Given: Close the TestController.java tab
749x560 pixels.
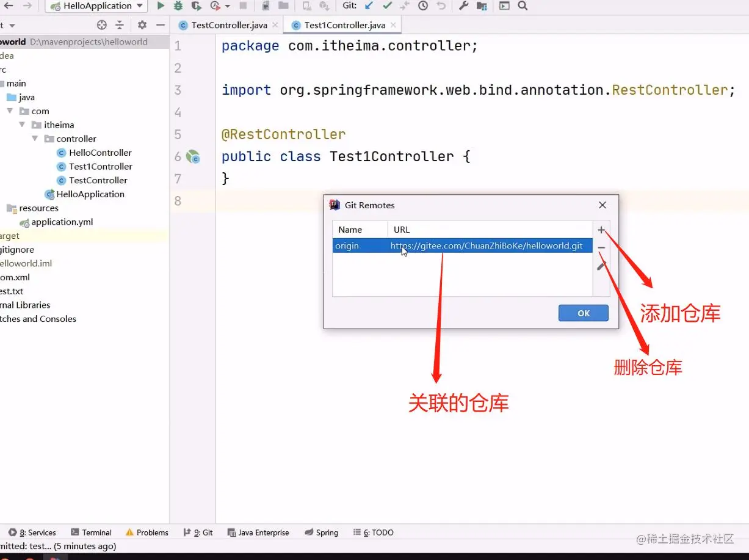Looking at the screenshot, I should [x=275, y=25].
